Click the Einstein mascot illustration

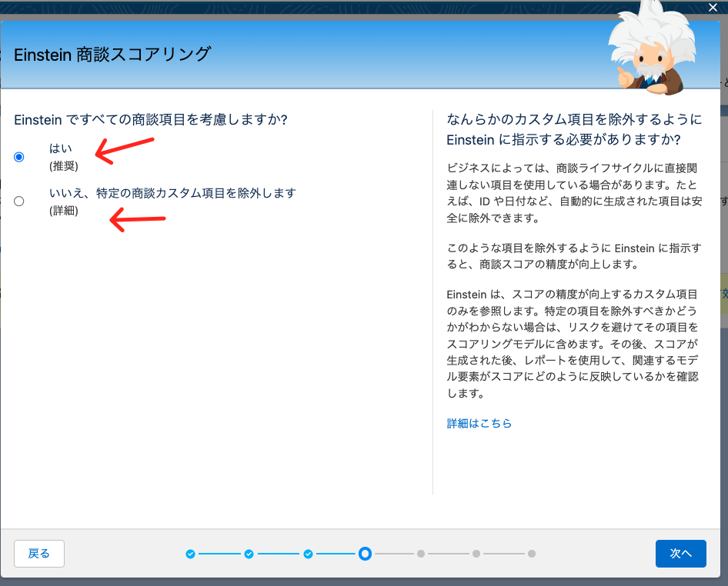point(653,48)
